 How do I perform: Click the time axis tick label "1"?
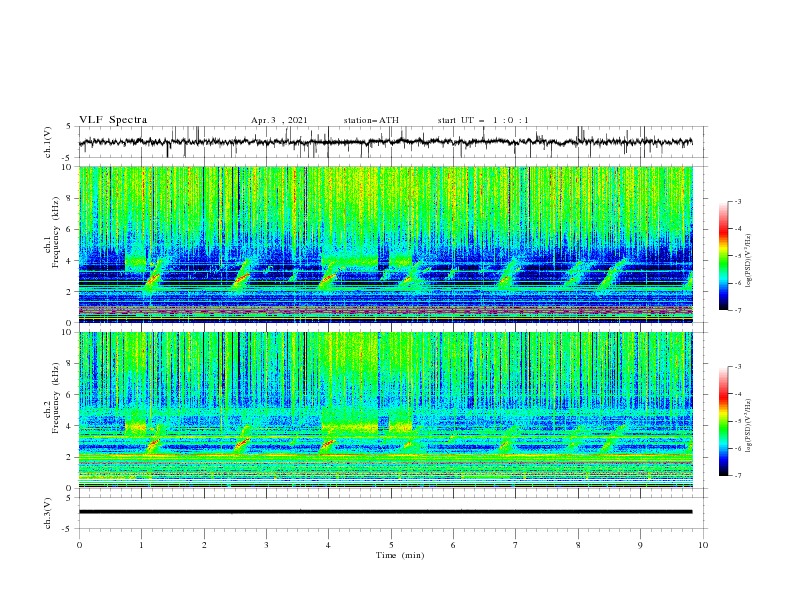[x=142, y=545]
